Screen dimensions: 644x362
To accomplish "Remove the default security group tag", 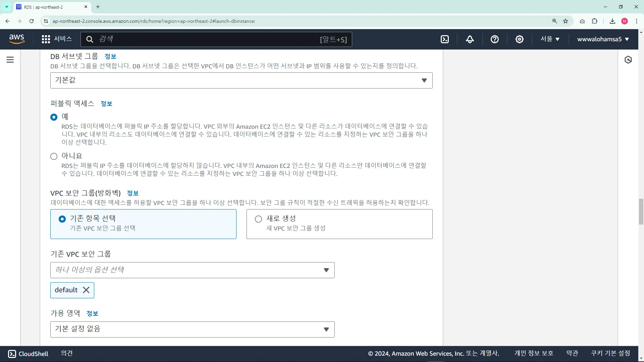I will coord(86,290).
